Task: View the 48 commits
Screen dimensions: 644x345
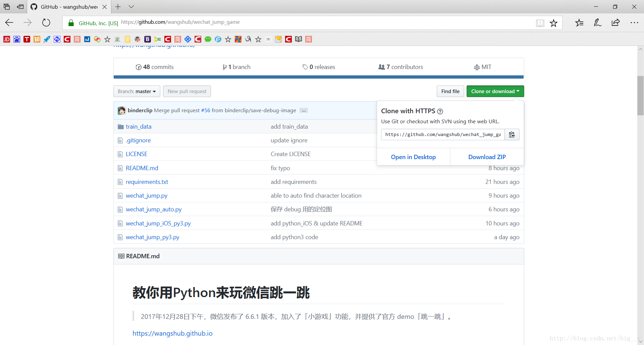Action: (155, 67)
